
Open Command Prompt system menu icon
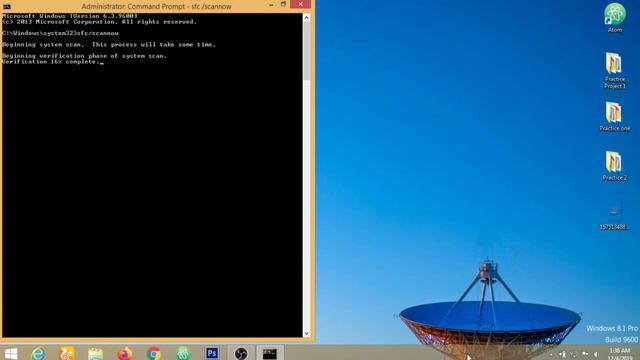tap(7, 6)
